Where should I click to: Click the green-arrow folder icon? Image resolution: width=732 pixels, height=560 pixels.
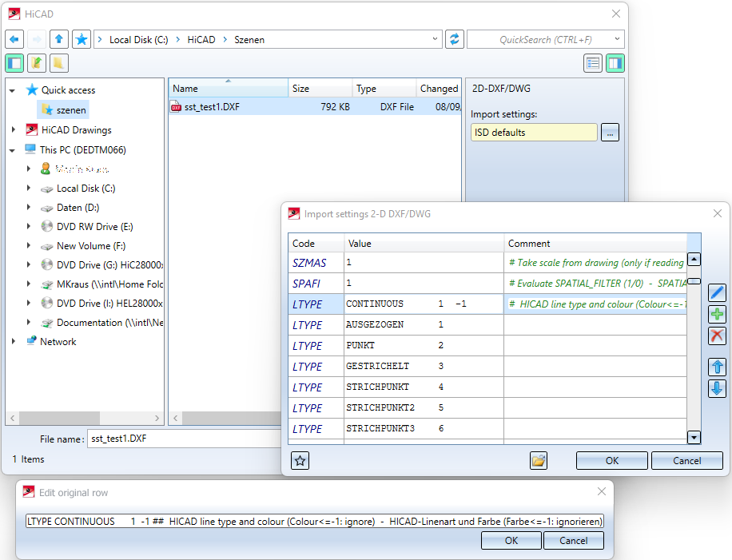tap(37, 63)
